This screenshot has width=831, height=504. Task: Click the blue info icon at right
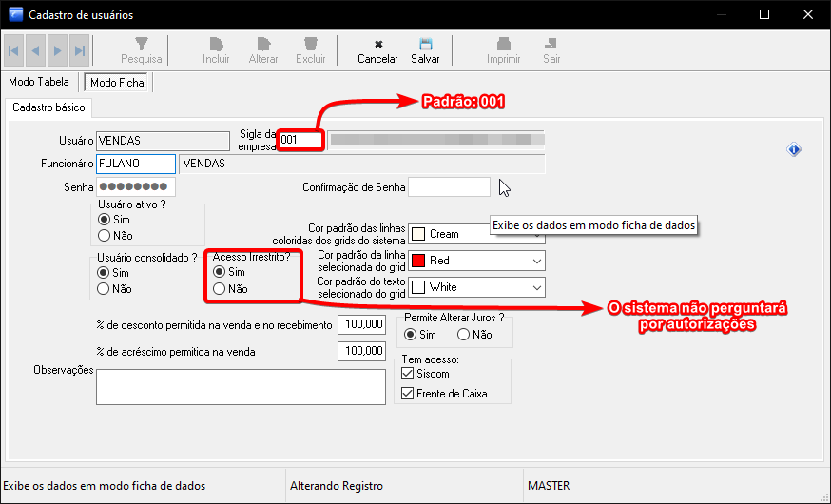tap(795, 149)
